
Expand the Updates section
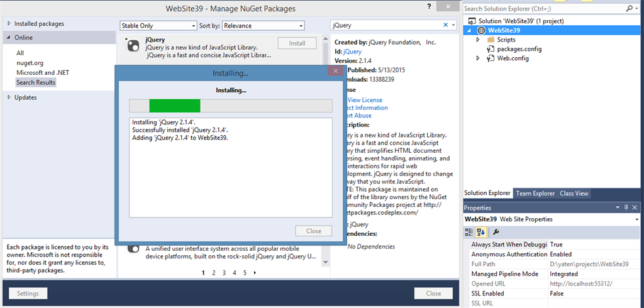click(9, 97)
